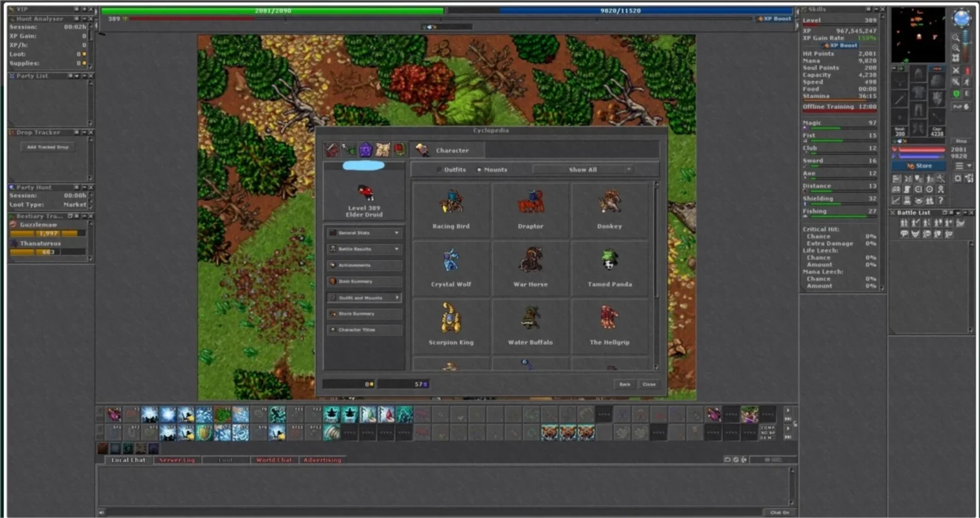Switch to the Server Log tab
The width and height of the screenshot is (980, 518).
(x=177, y=460)
